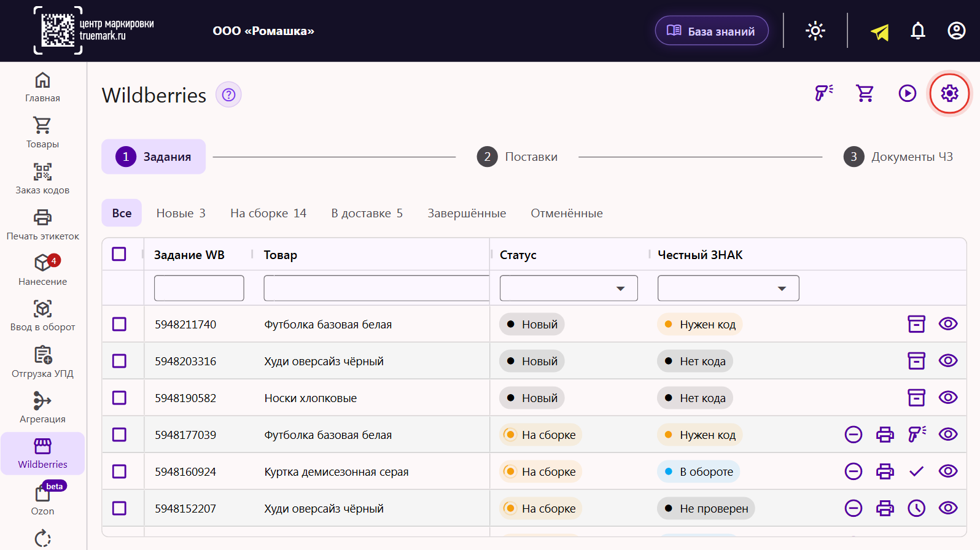This screenshot has height=550, width=980.
Task: Check the row for Куртка демисезонная серая
Action: pyautogui.click(x=119, y=471)
